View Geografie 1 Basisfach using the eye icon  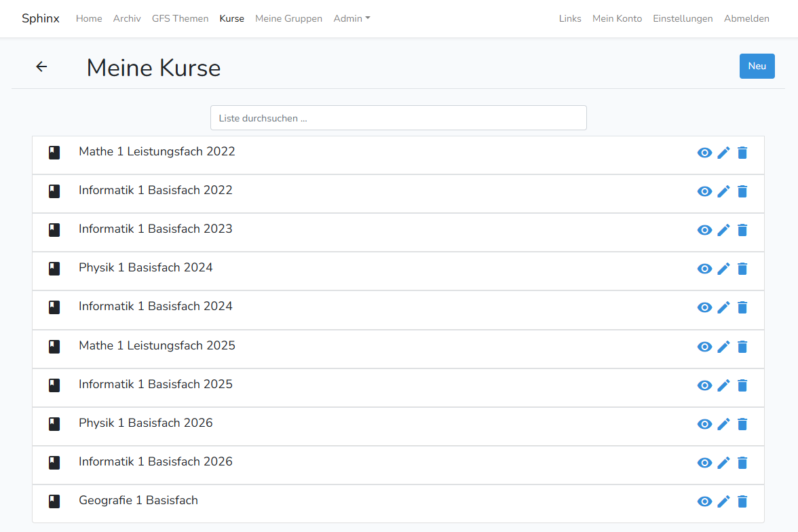pyautogui.click(x=704, y=501)
